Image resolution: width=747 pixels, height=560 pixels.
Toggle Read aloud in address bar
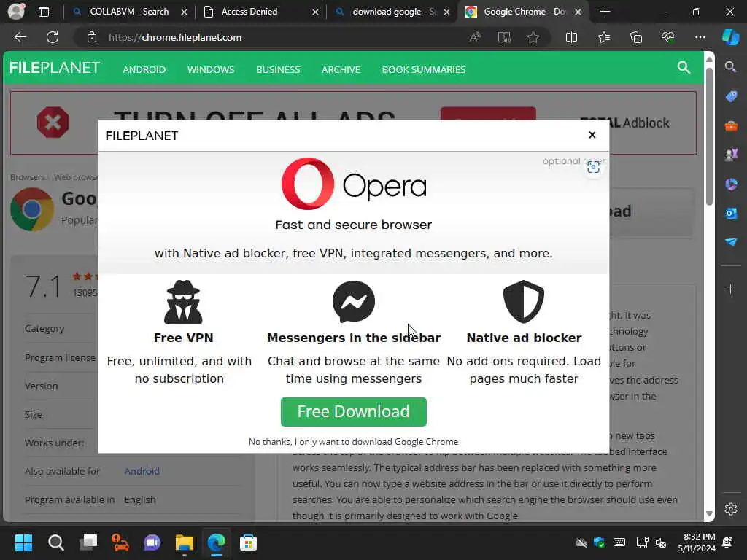(475, 37)
